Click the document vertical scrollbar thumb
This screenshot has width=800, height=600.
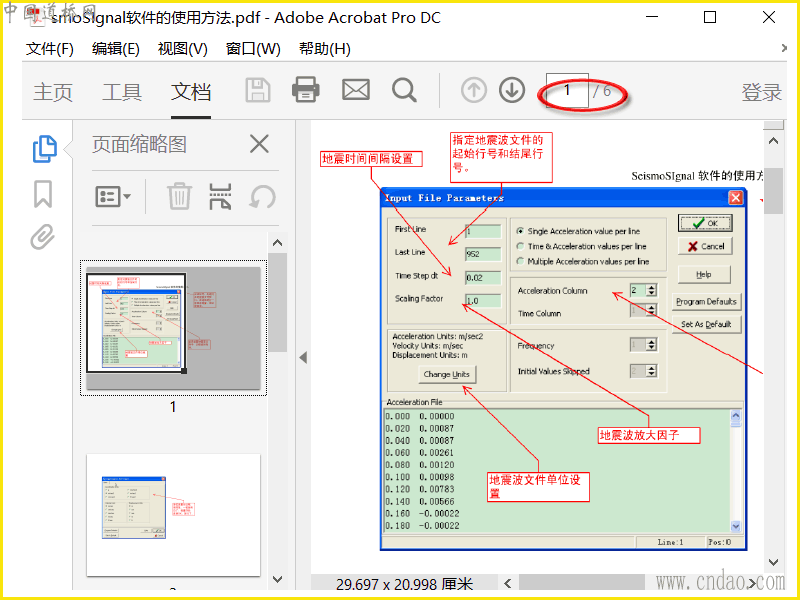(x=773, y=191)
